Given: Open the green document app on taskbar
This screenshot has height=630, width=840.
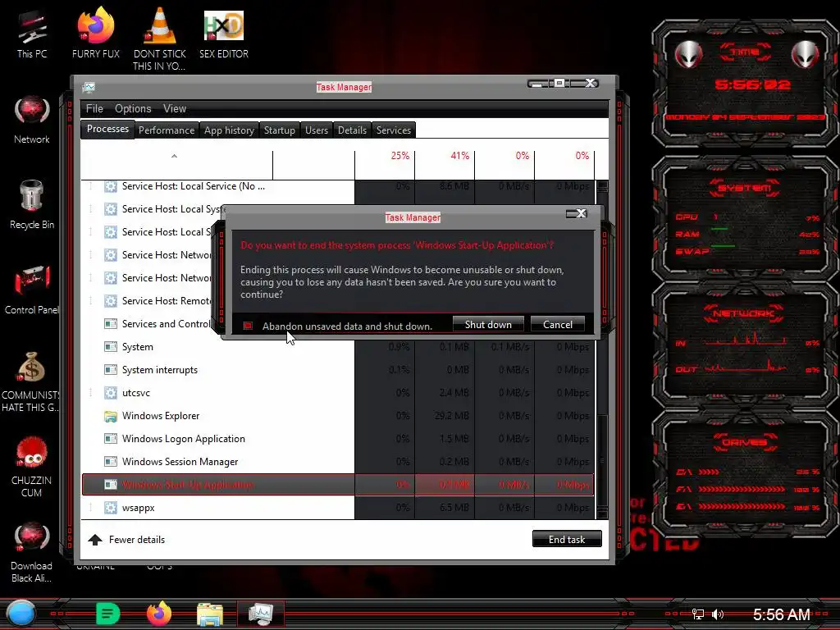Looking at the screenshot, I should point(107,614).
